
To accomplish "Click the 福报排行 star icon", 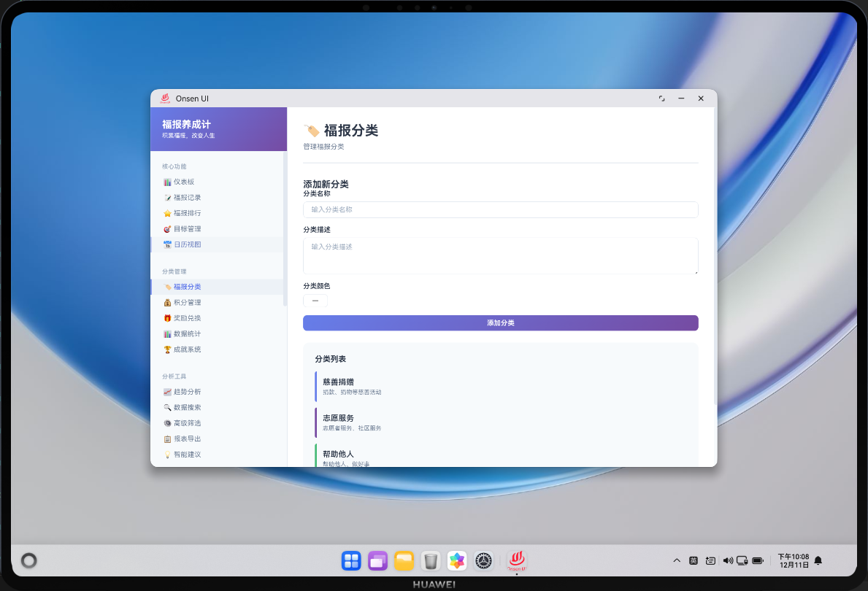I will coord(167,212).
